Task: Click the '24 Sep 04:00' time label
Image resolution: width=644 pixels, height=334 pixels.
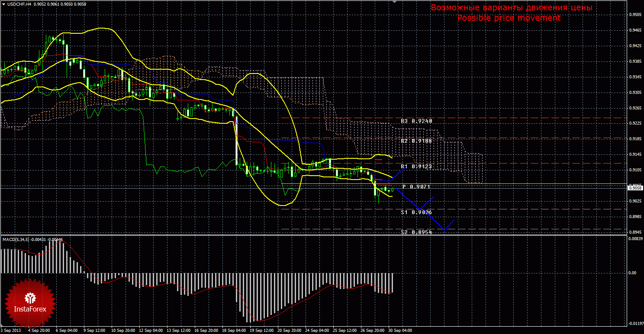Action: click(x=317, y=331)
